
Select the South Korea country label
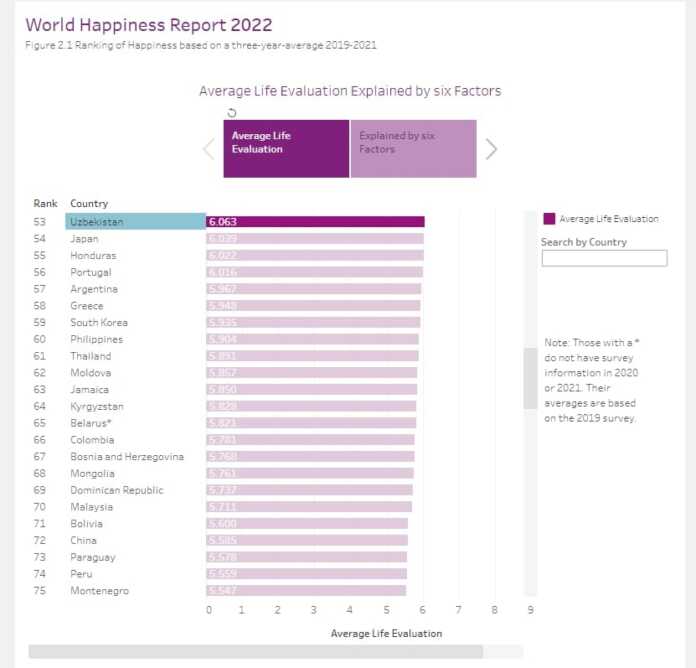pos(98,323)
